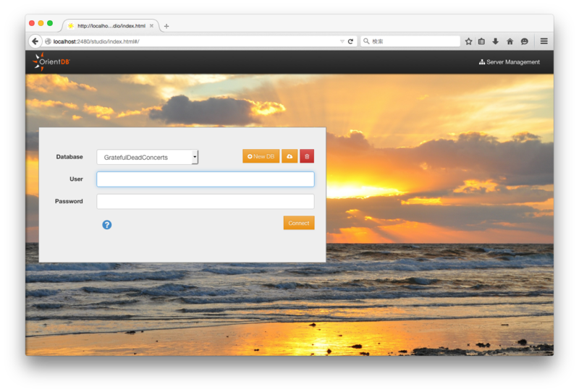Click the magnifier icon in search box
Screen dimensions: 579x392
[366, 41]
